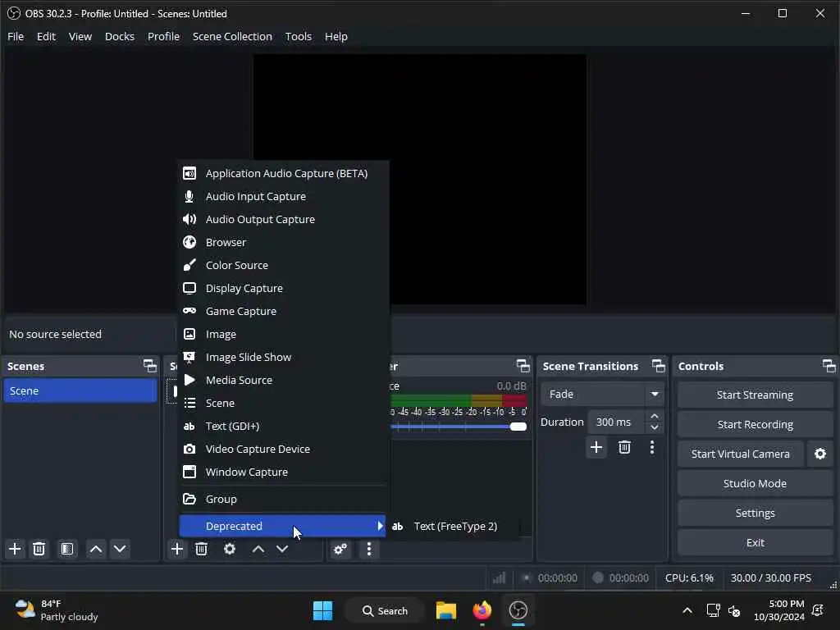Remove selected scene with trash icon

point(39,549)
